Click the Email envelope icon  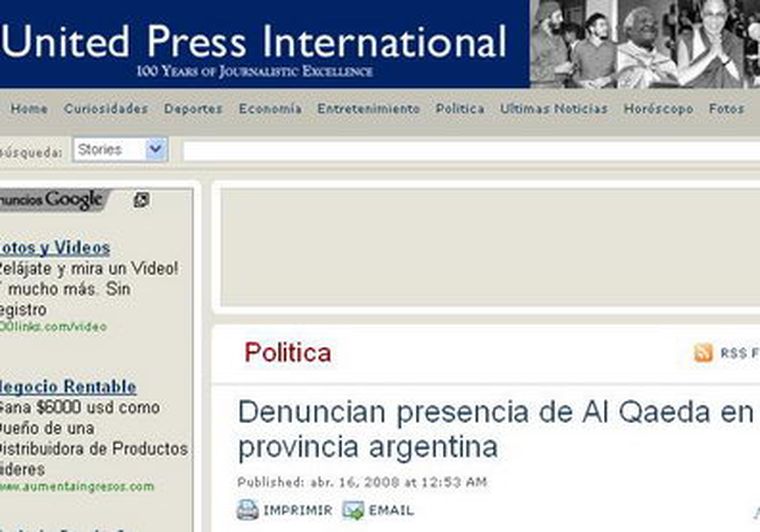click(353, 510)
